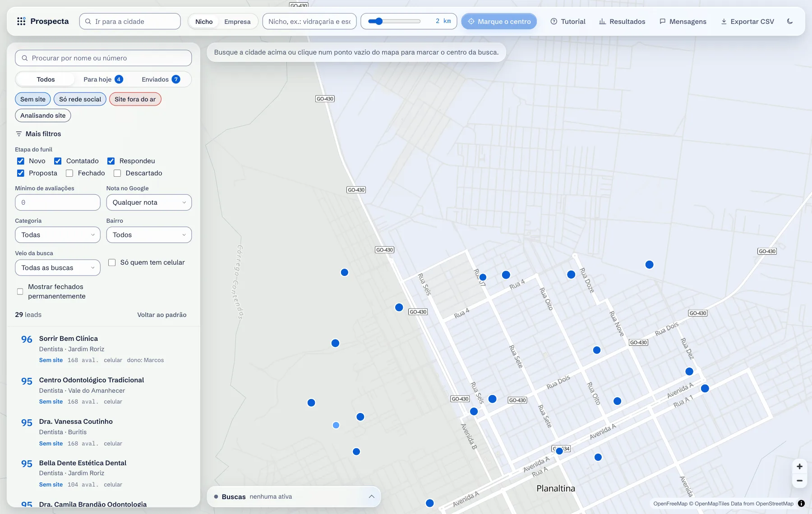Open Resultados chart view
The height and width of the screenshot is (514, 812).
[x=622, y=21]
